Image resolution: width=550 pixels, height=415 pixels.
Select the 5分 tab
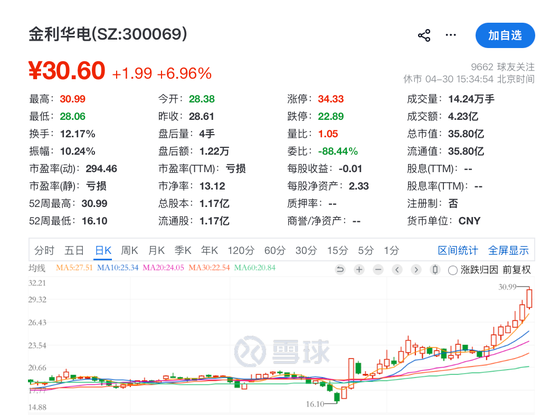366,250
